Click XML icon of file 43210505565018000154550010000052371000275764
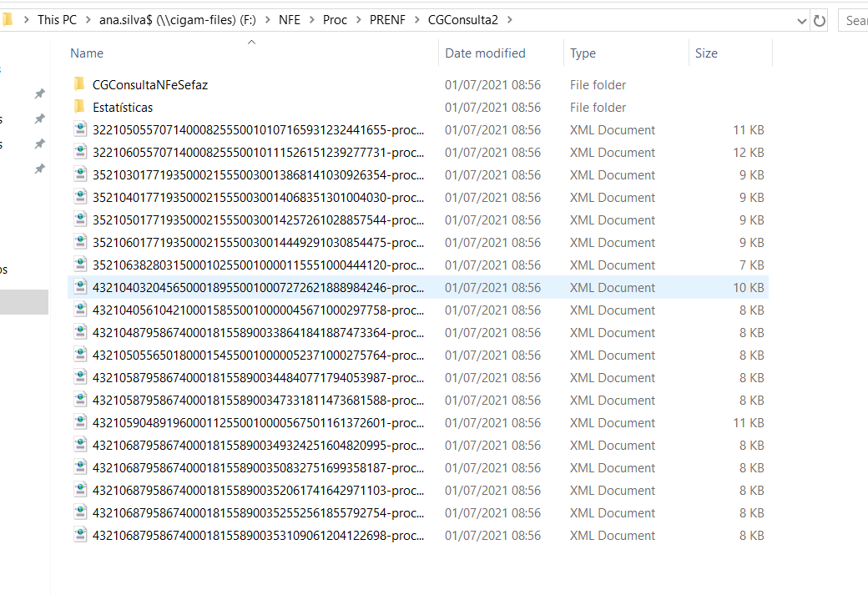Image resolution: width=868 pixels, height=595 pixels. coord(80,355)
